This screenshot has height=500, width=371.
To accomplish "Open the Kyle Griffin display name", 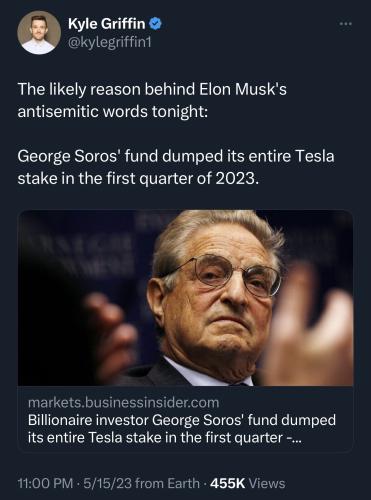I will pos(107,24).
